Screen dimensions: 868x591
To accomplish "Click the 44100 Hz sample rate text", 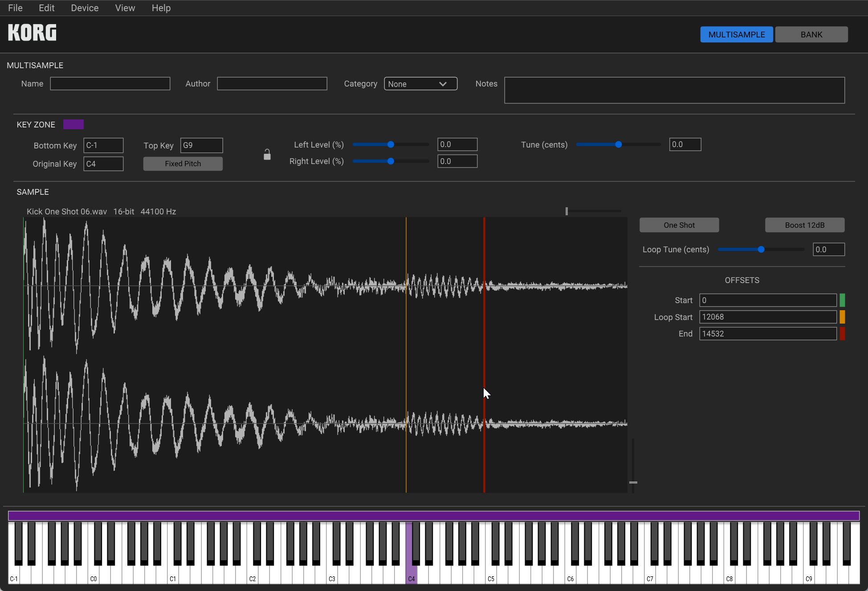I will [158, 212].
